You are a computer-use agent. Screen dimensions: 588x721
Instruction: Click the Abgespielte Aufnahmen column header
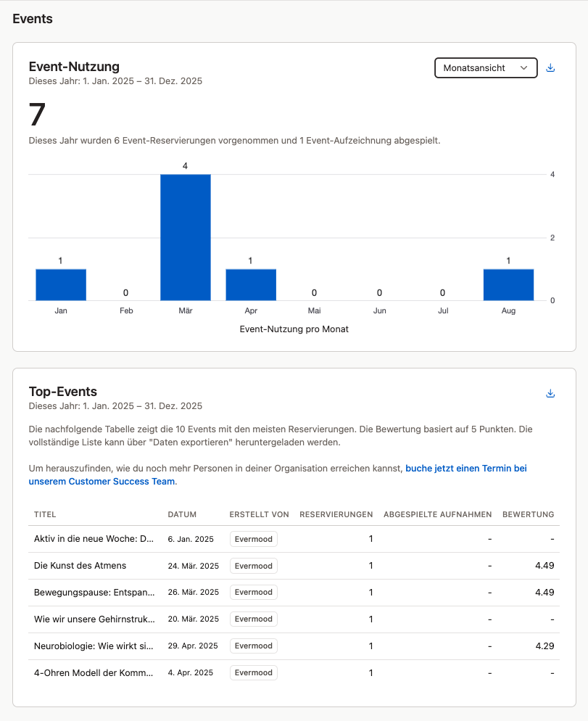[437, 514]
